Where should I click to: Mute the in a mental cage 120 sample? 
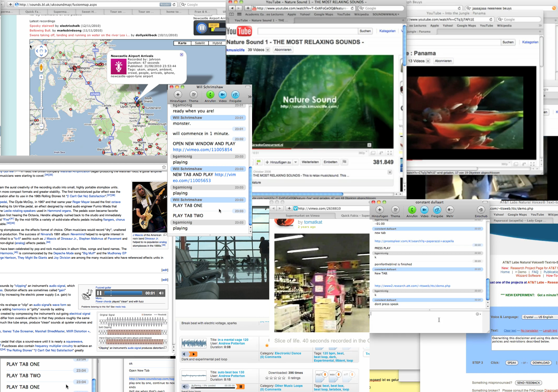(x=185, y=354)
